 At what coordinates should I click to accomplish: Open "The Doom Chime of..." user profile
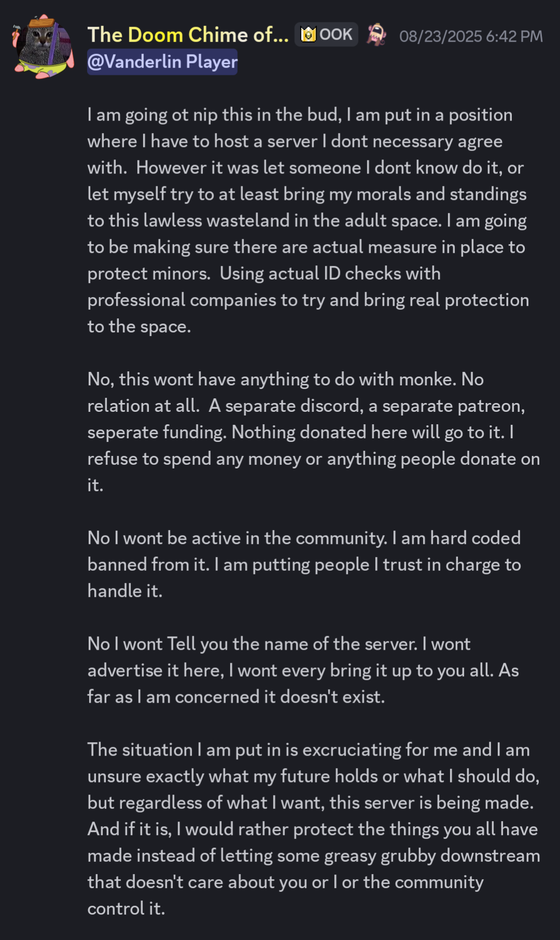click(187, 35)
